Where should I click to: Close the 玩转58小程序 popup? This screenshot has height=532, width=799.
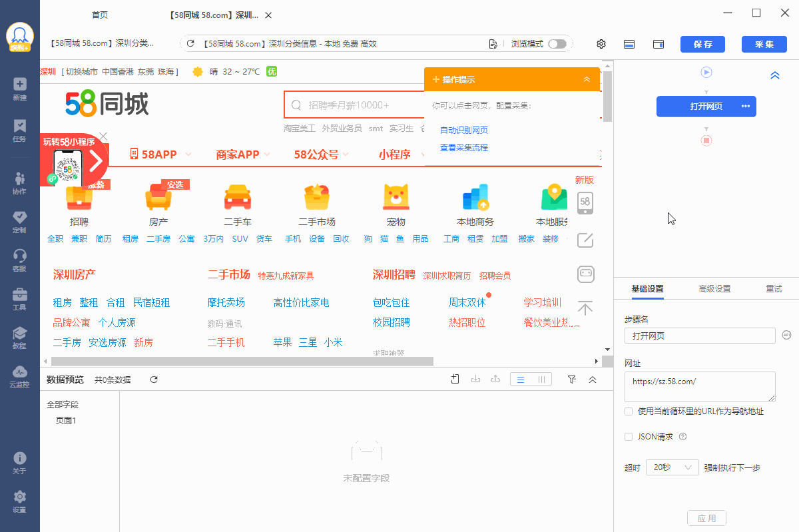click(103, 136)
